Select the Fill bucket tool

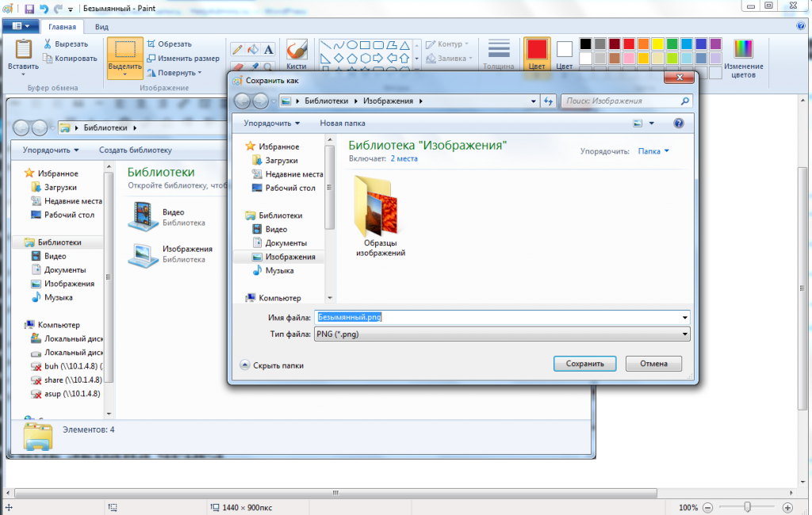[253, 50]
